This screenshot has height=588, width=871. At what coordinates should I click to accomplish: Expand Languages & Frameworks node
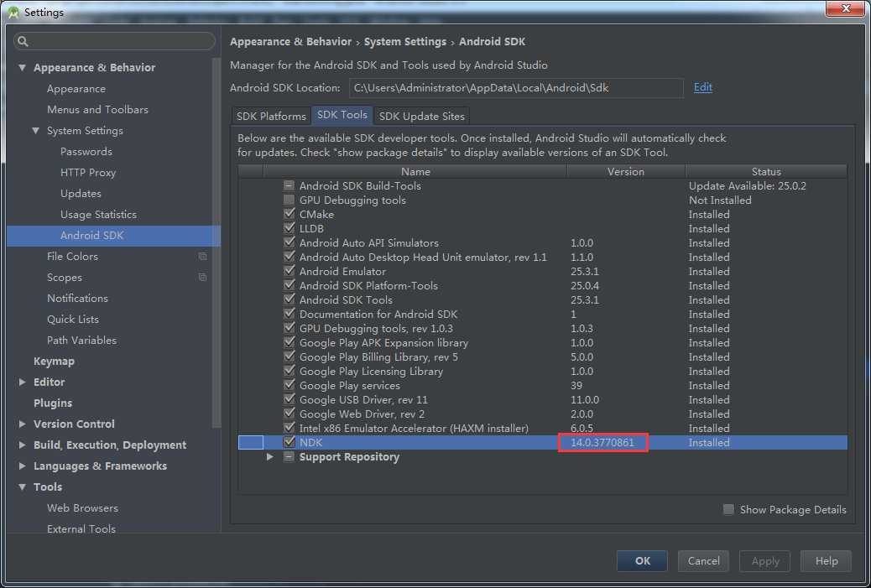(22, 466)
